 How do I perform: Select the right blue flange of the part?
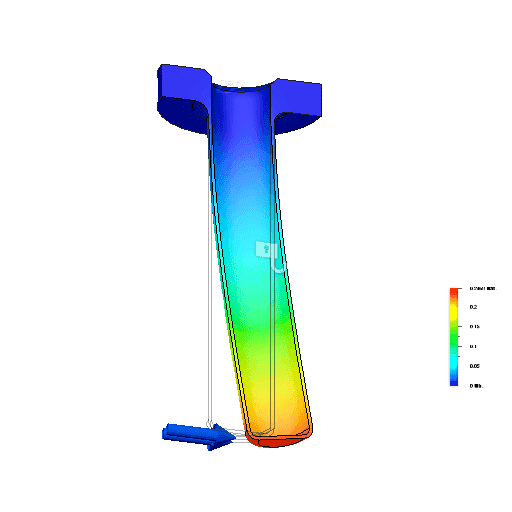coord(297,105)
